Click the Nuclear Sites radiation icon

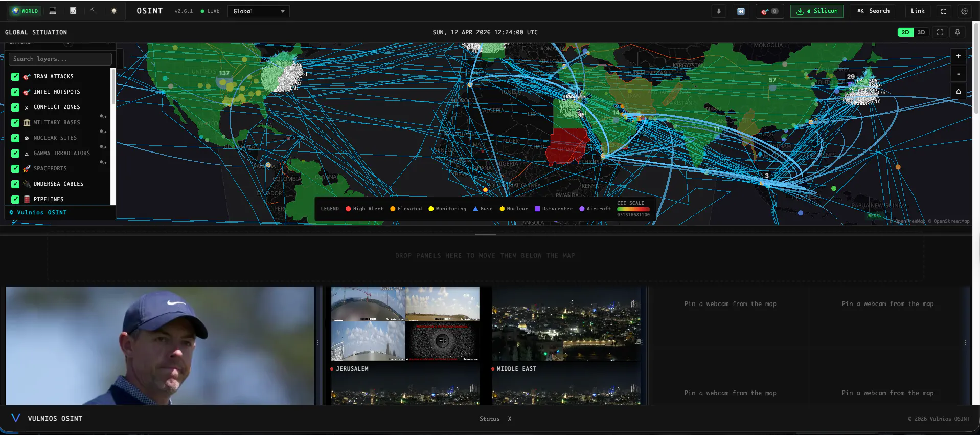27,138
